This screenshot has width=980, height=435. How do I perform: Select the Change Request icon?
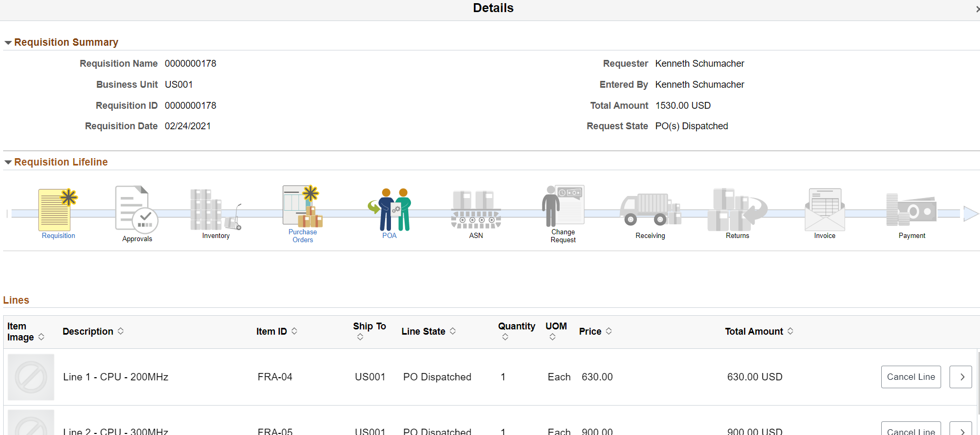(563, 205)
